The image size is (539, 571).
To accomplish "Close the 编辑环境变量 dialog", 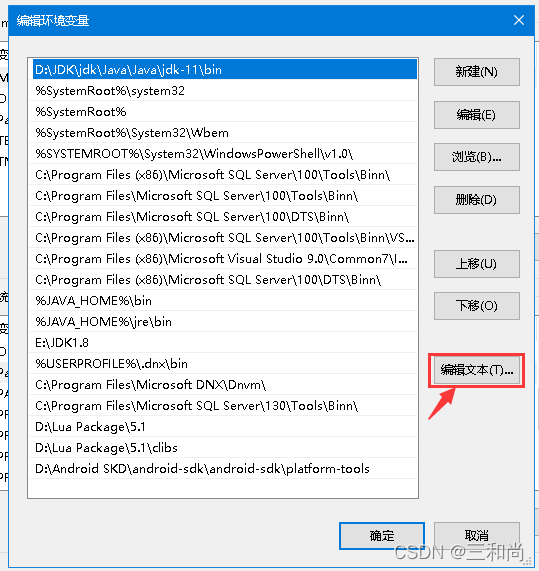I will [x=519, y=20].
